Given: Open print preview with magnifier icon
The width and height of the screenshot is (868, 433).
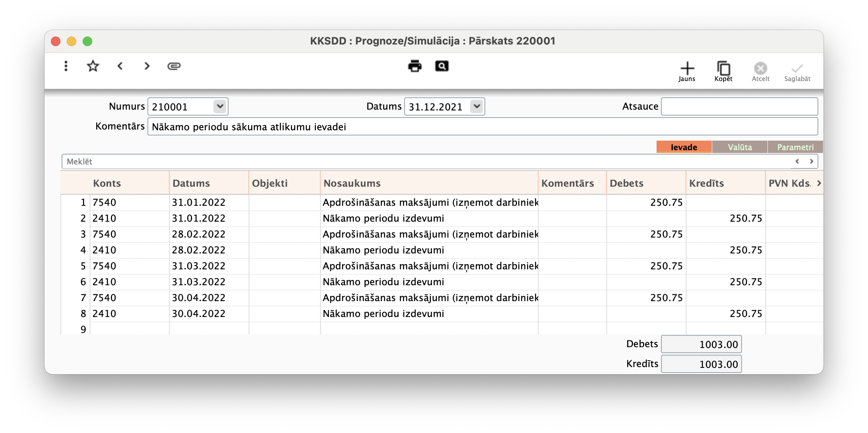Looking at the screenshot, I should 442,66.
